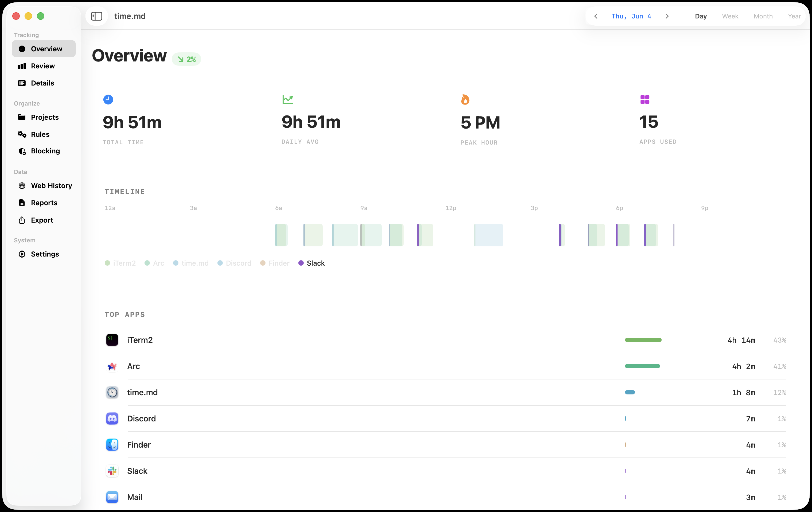
Task: Click the 15 apps used value
Action: [649, 122]
